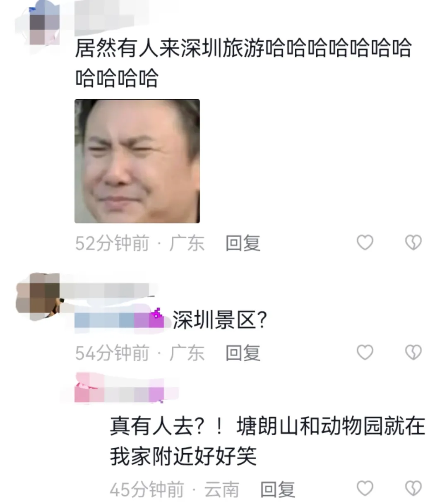Tap the 52分钟前 · 广东 timestamp
The height and width of the screenshot is (504, 447).
(140, 243)
